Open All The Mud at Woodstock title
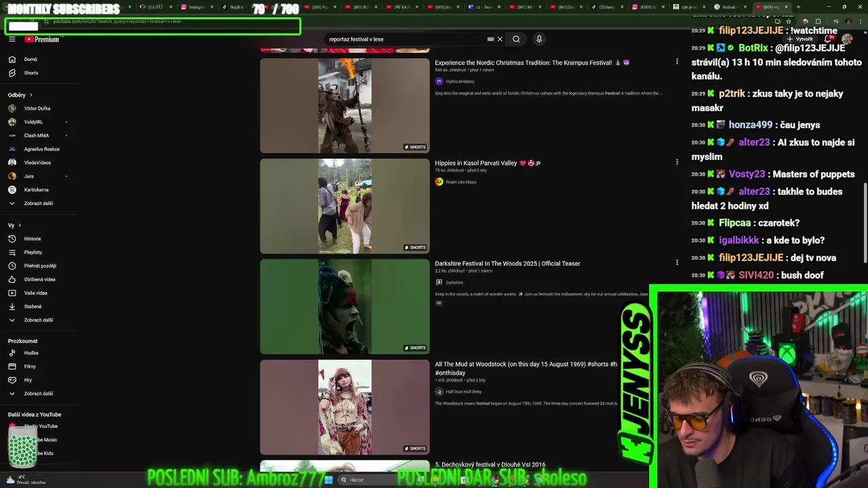Image resolution: width=868 pixels, height=488 pixels. tap(526, 368)
